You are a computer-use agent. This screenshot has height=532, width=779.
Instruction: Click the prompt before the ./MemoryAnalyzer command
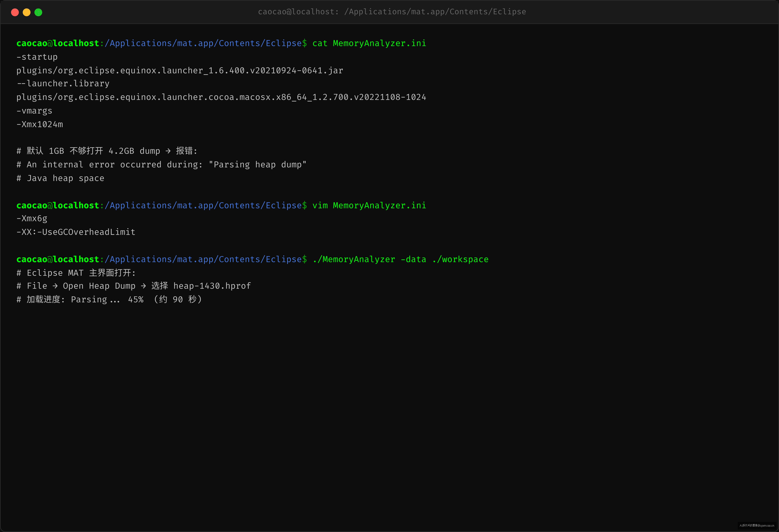162,259
